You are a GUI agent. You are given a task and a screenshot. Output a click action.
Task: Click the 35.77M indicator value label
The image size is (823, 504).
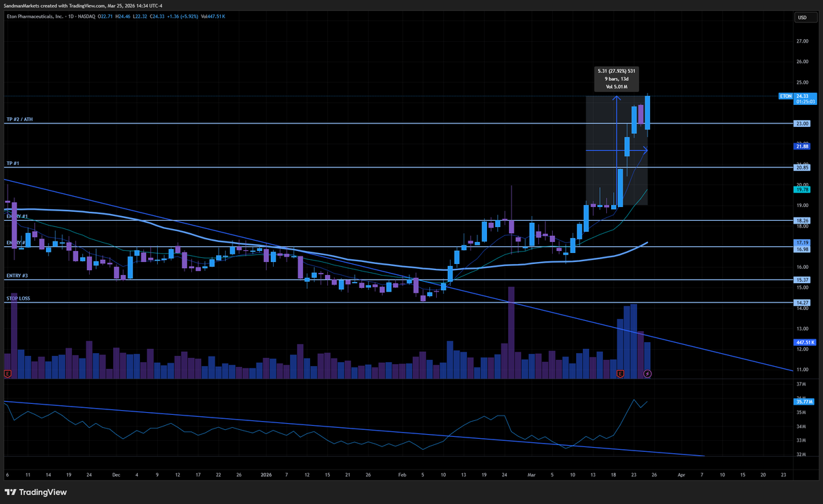[804, 402]
